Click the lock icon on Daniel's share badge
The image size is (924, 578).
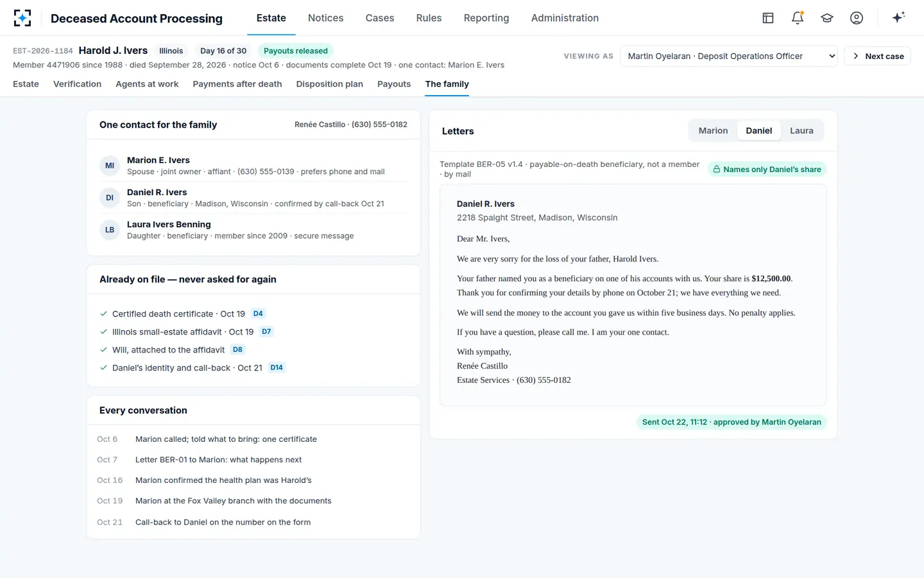(717, 170)
